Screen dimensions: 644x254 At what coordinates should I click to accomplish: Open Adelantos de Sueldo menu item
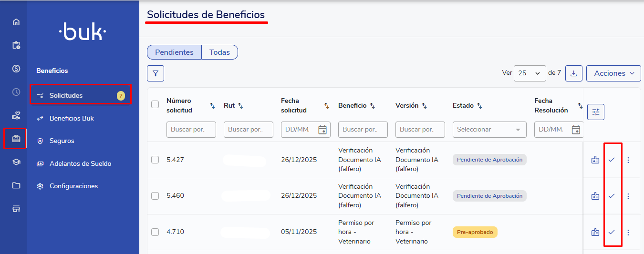click(x=80, y=163)
